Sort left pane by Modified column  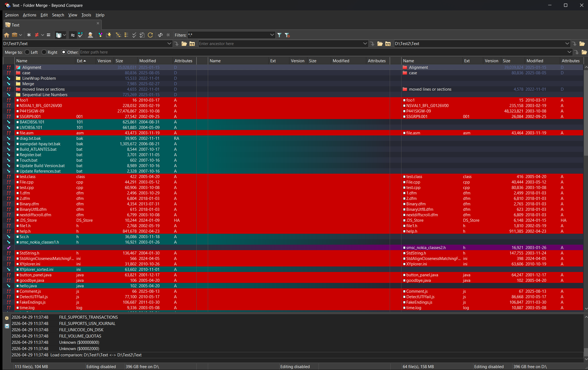pyautogui.click(x=155, y=61)
